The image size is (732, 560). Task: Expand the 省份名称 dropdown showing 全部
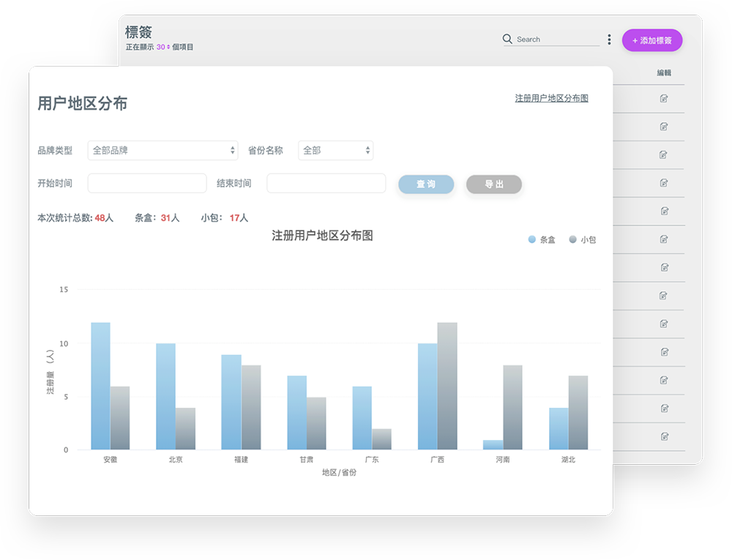click(335, 150)
